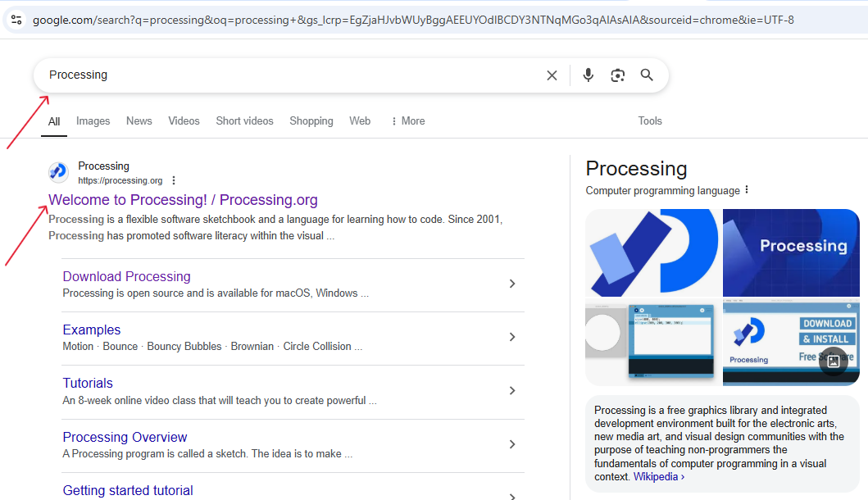
Task: Clear the search box with the X icon
Action: pyautogui.click(x=552, y=75)
